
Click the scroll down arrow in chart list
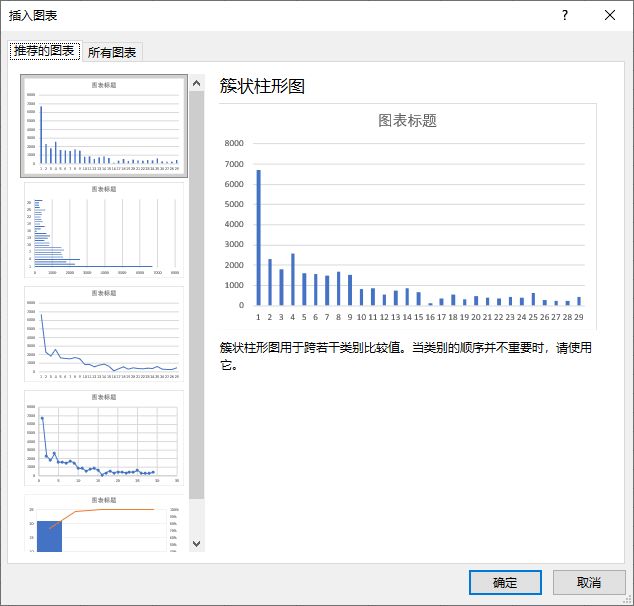pos(196,543)
